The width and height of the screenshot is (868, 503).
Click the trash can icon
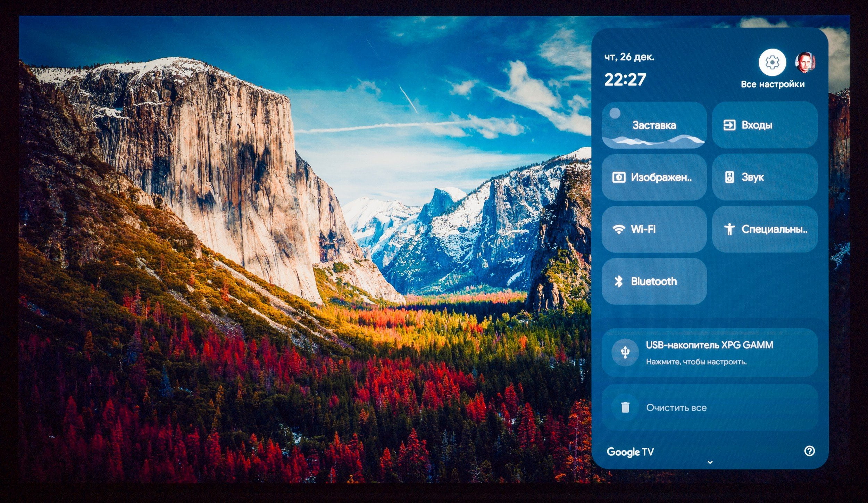pyautogui.click(x=625, y=407)
